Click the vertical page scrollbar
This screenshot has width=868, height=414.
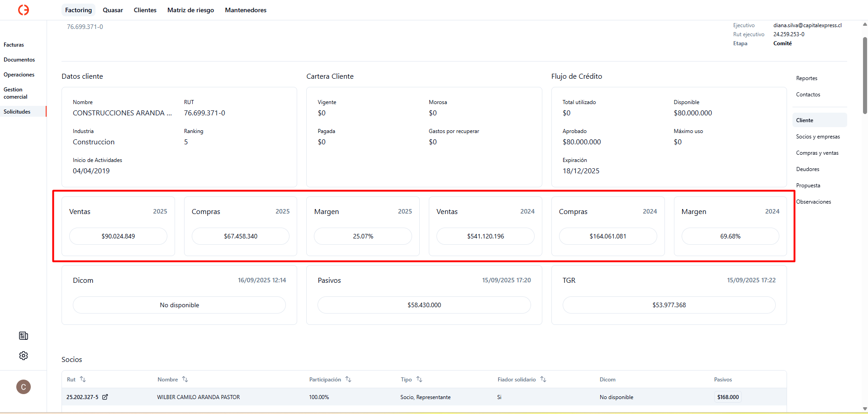865,77
